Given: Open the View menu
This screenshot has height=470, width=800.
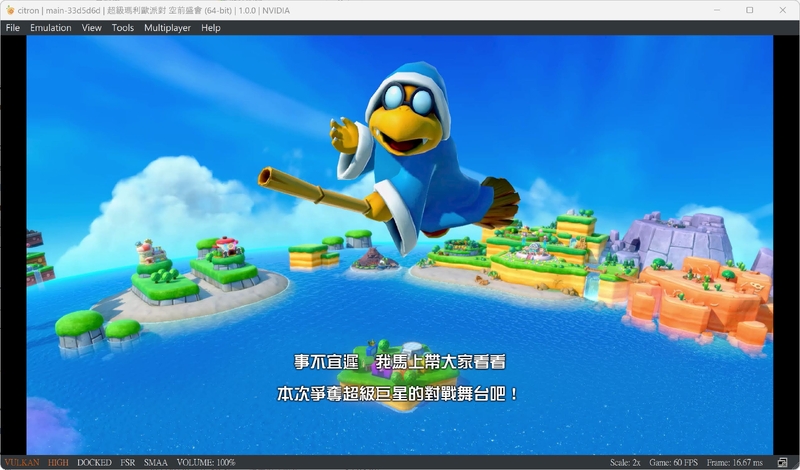Looking at the screenshot, I should [x=91, y=28].
